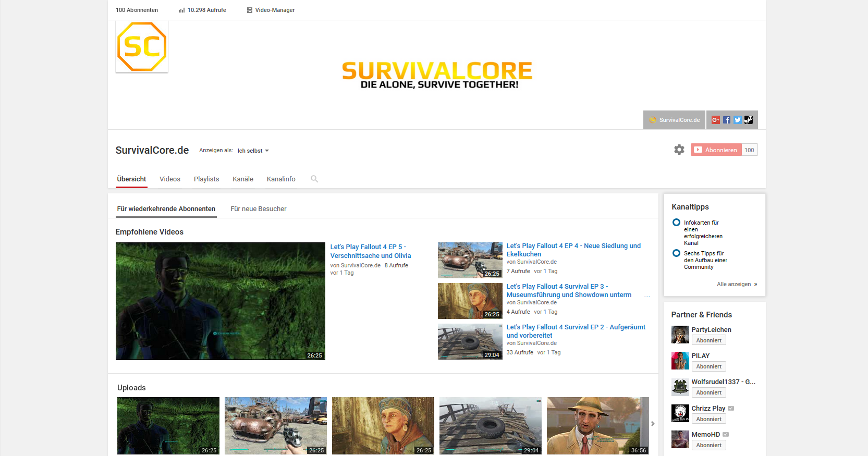868x456 pixels.
Task: Open the Steam social link icon
Action: (x=749, y=120)
